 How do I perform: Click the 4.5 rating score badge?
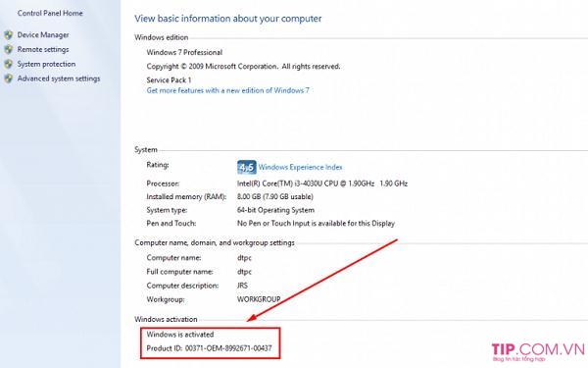click(x=246, y=168)
